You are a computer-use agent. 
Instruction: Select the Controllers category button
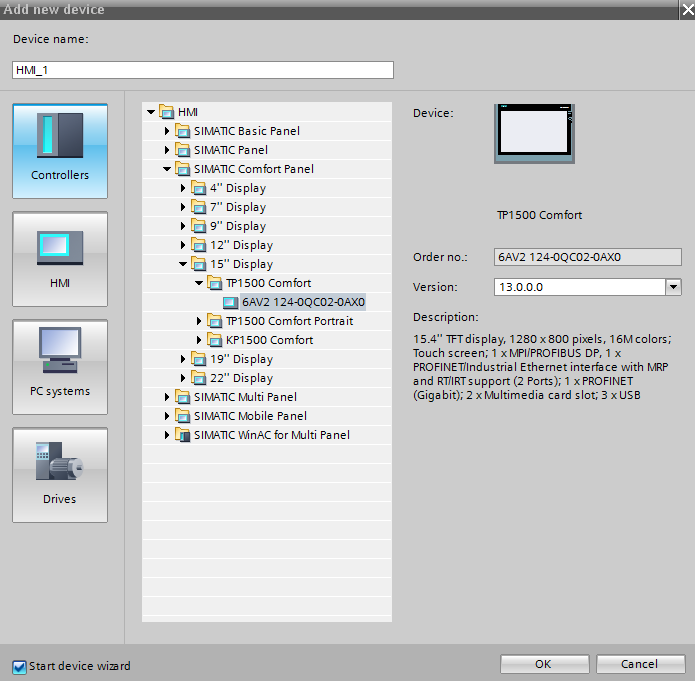tap(60, 151)
